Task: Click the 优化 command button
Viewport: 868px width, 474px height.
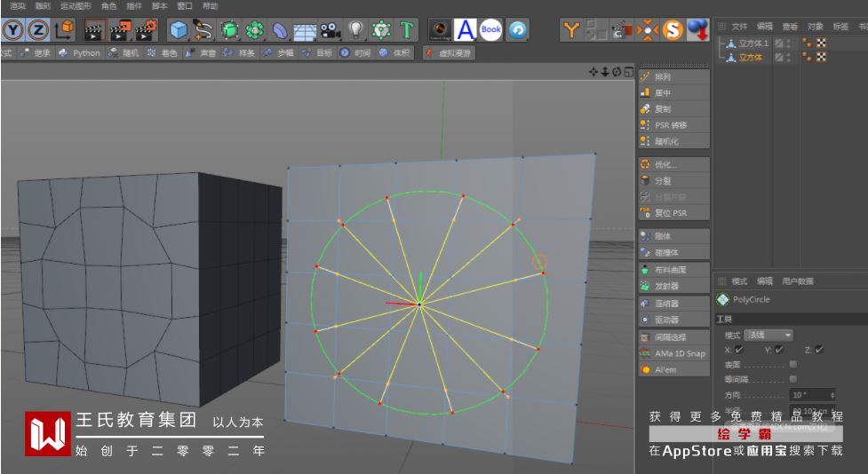Action: 673,164
